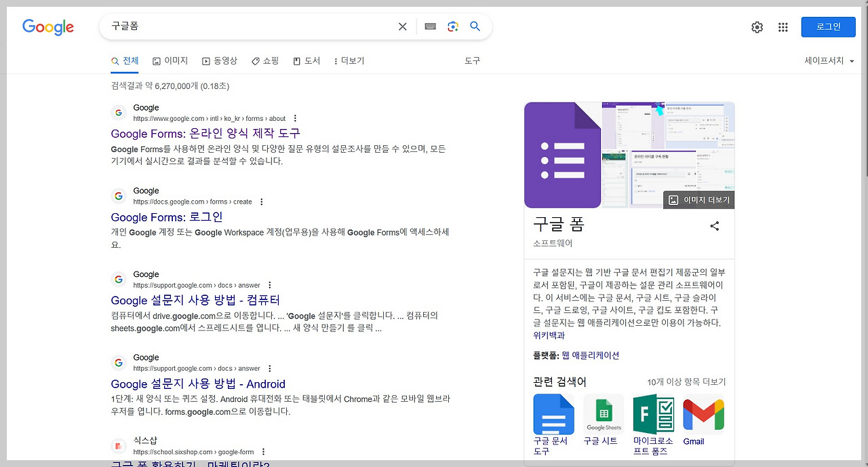868x467 pixels.
Task: Share the 구글 폼 knowledge panel
Action: pyautogui.click(x=715, y=226)
